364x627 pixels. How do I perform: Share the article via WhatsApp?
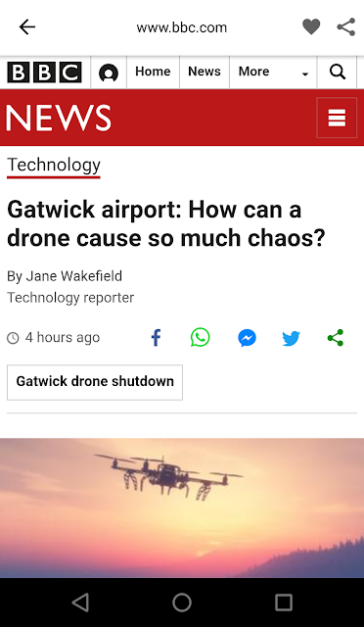(x=200, y=337)
